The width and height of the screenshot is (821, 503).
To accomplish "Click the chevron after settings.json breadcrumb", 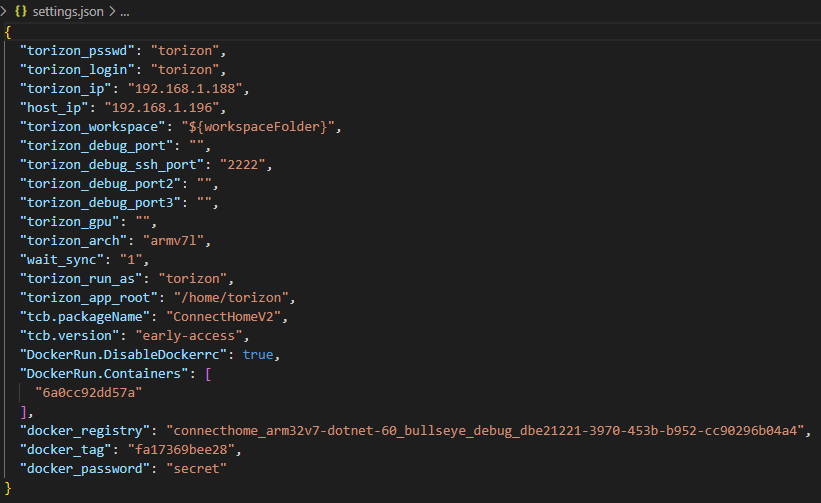I will click(x=112, y=11).
